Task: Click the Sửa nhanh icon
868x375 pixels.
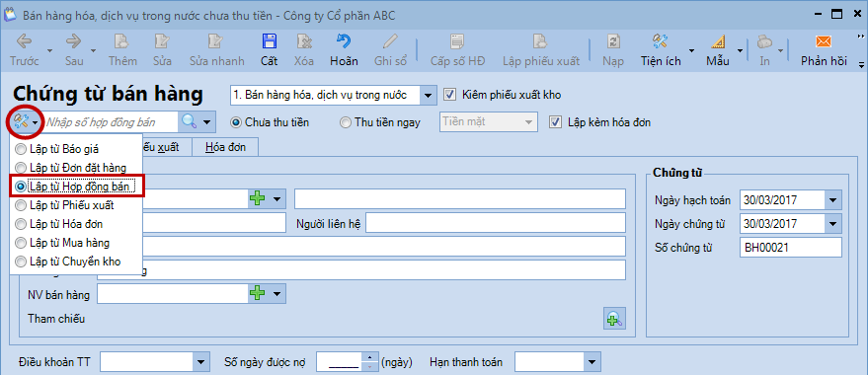Action: click(216, 41)
